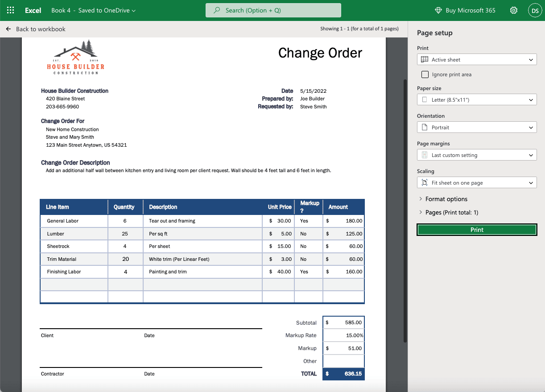Screen dimensions: 545x392
Task: Click the House Builder Construction logo
Action: click(x=76, y=57)
